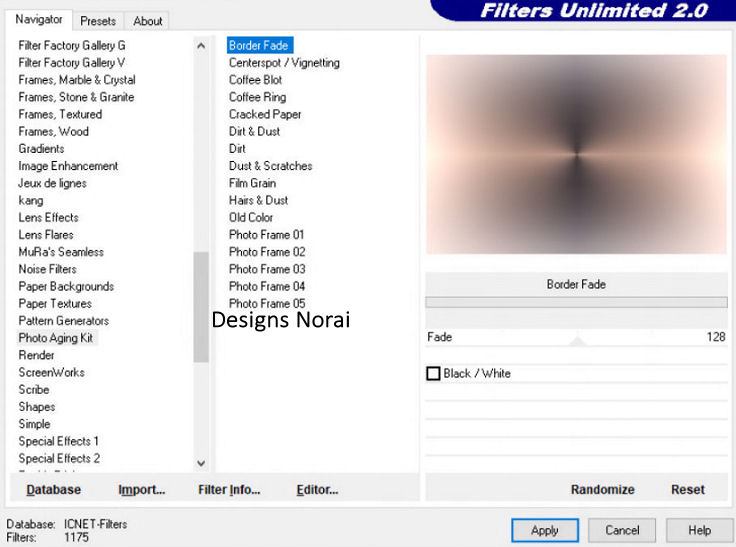
Task: Select the kang category
Action: pyautogui.click(x=31, y=200)
